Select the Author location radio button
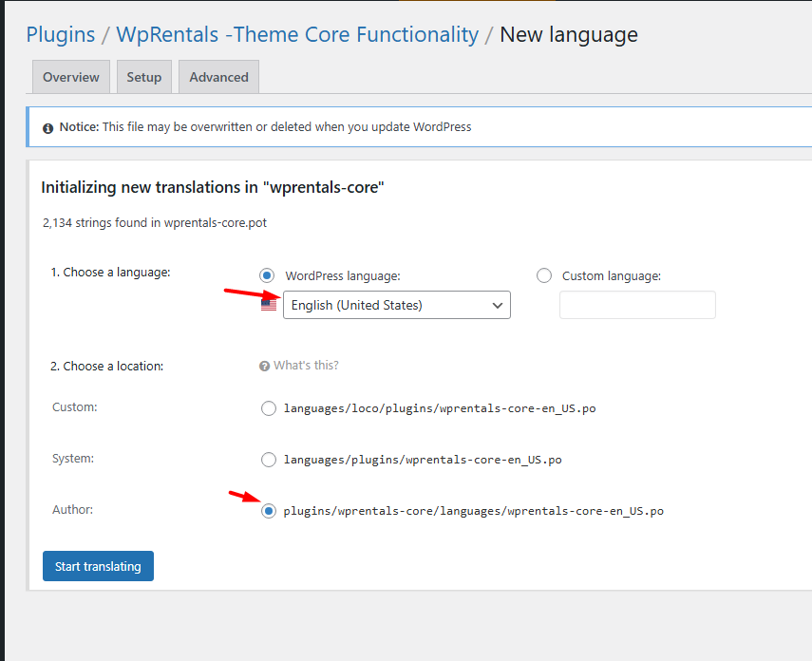812x661 pixels. pyautogui.click(x=268, y=511)
